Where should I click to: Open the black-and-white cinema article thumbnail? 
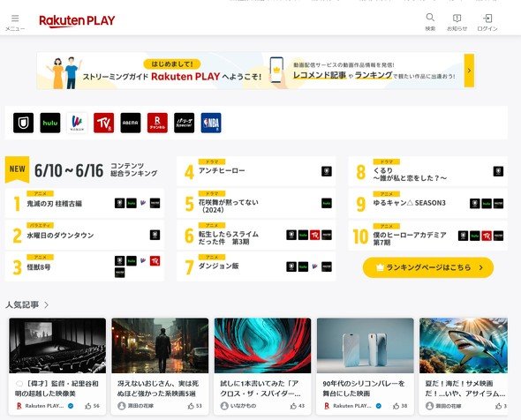[x=57, y=346]
